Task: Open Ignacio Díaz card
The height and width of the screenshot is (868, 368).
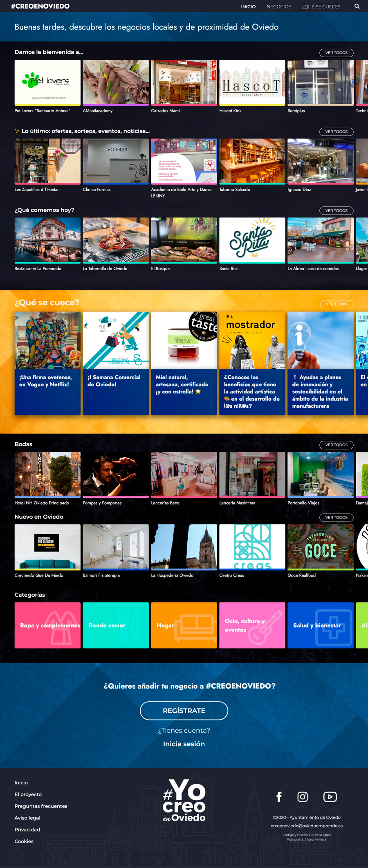Action: pyautogui.click(x=321, y=166)
